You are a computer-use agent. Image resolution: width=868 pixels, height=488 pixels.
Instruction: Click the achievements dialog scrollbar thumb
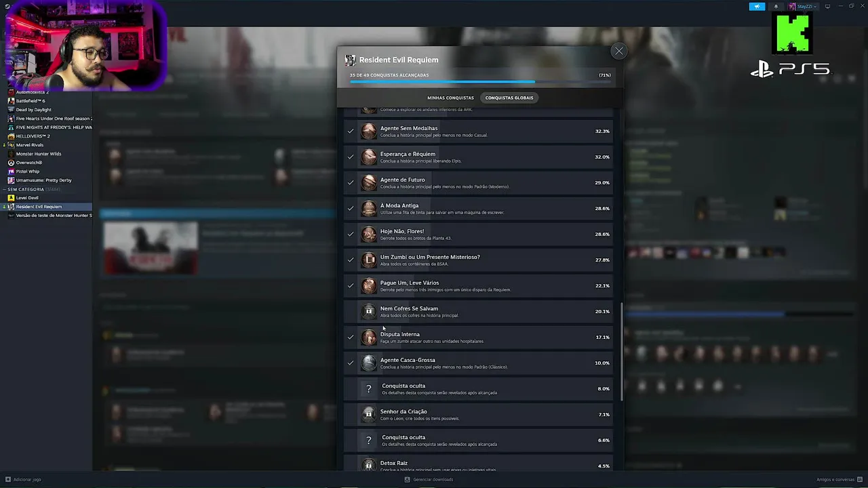click(x=622, y=352)
